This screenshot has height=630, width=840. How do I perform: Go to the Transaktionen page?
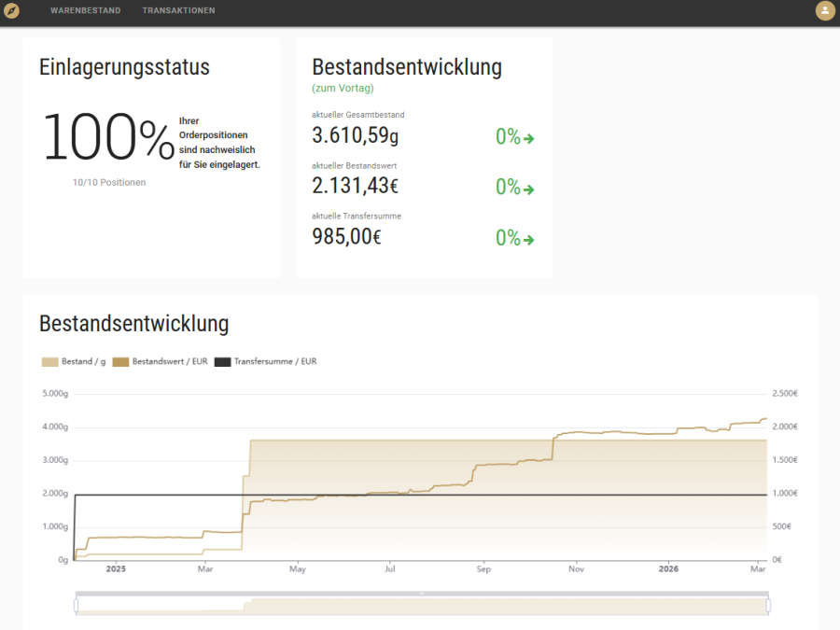click(x=178, y=11)
